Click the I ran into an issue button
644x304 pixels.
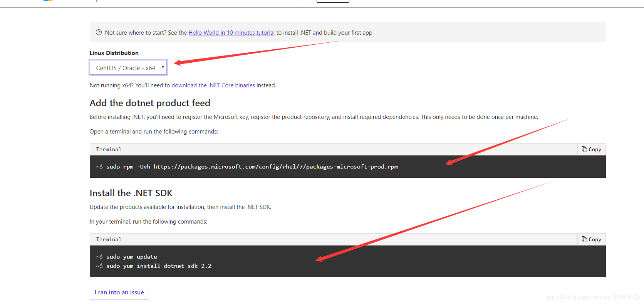coord(119,292)
